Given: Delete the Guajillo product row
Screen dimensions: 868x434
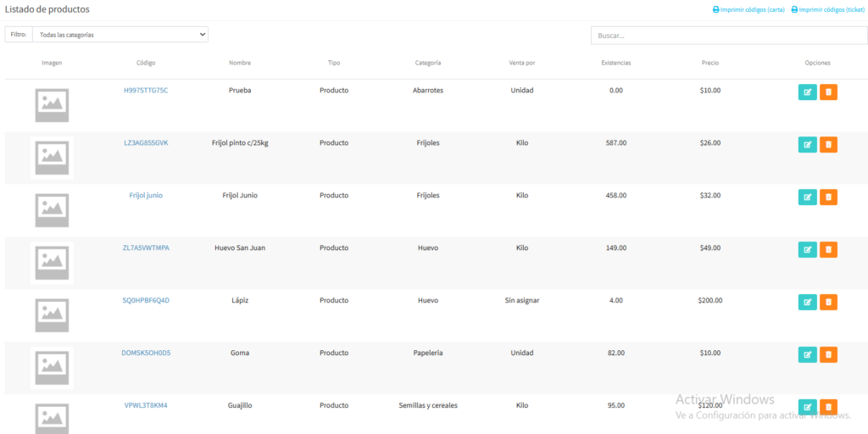Looking at the screenshot, I should (828, 407).
